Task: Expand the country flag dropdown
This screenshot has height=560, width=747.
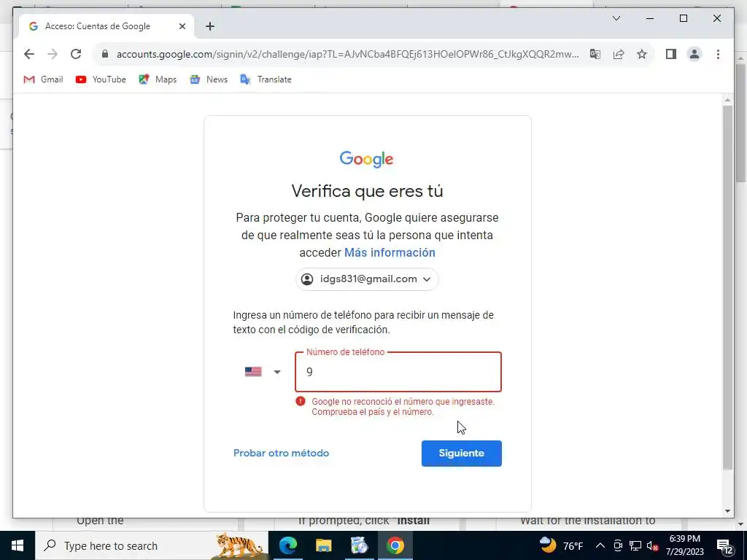Action: tap(263, 372)
